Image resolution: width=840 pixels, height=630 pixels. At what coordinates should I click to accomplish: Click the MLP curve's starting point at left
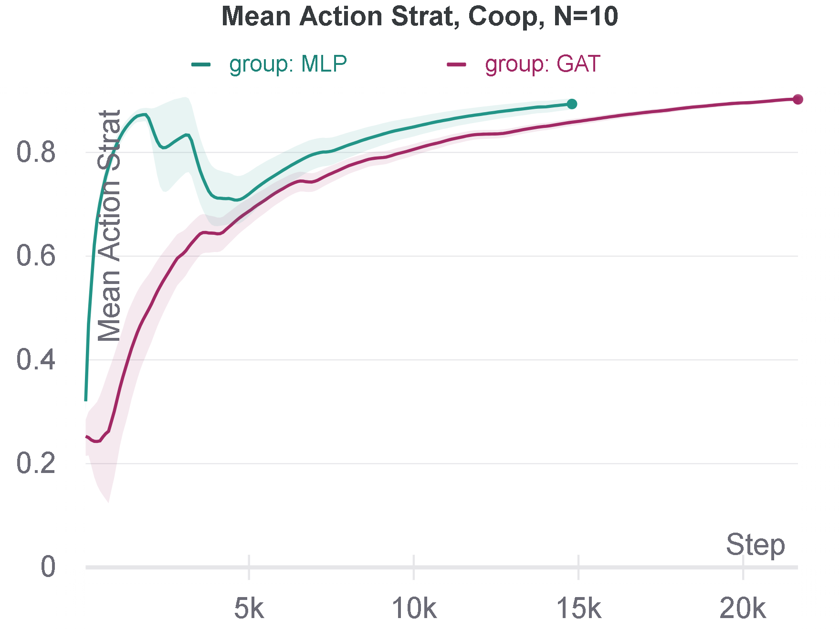pyautogui.click(x=86, y=400)
